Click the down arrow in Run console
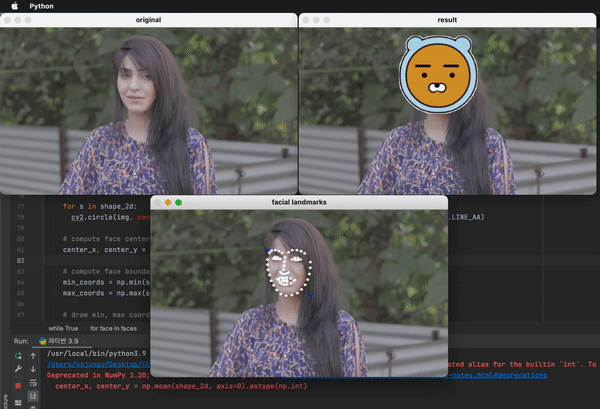 tap(33, 369)
